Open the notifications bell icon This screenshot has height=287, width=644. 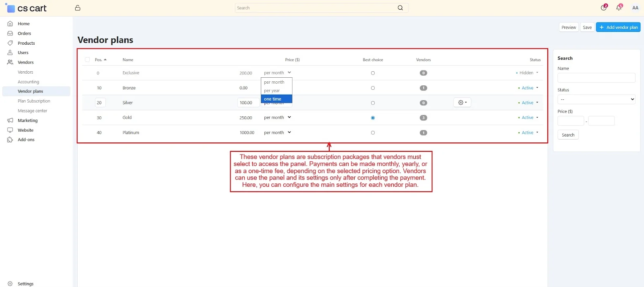(619, 8)
